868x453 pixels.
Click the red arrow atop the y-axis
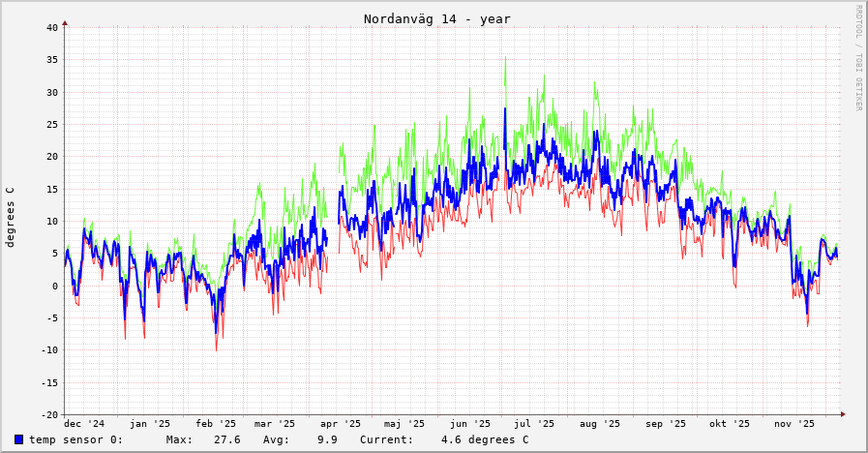[65, 22]
